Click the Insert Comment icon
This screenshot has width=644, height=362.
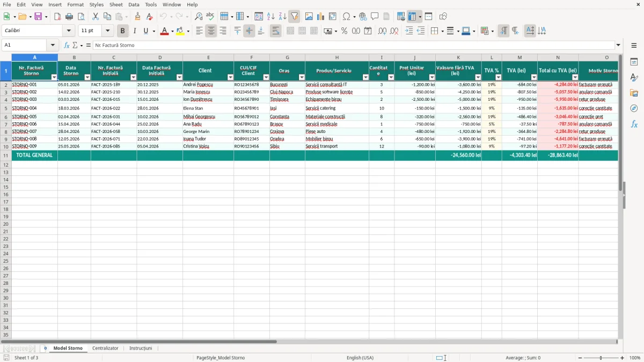click(375, 17)
